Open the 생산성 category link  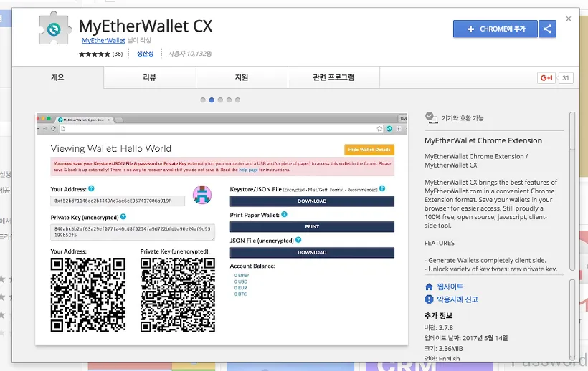[145, 54]
